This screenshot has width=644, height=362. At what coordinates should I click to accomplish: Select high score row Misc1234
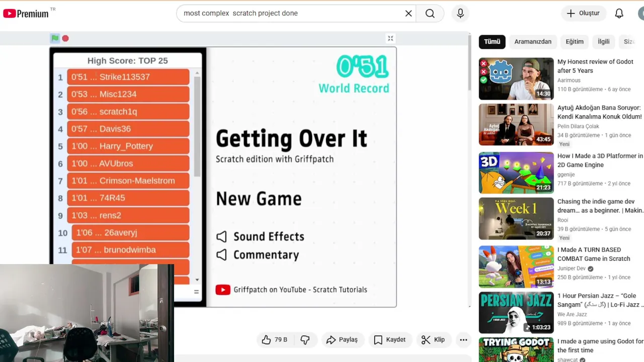pos(128,94)
